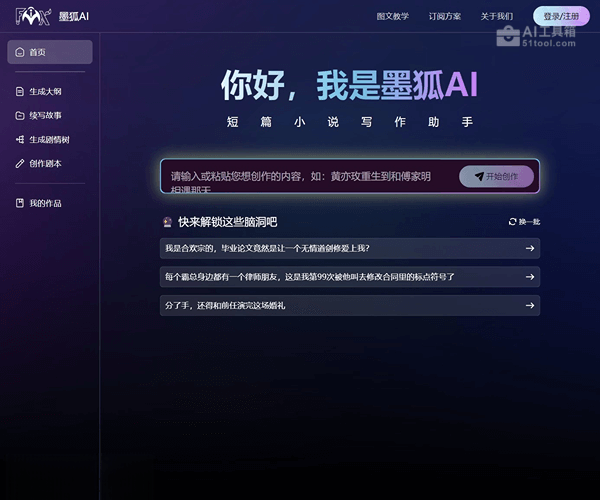
Task: Click the 生成大纲 document icon
Action: click(x=19, y=91)
